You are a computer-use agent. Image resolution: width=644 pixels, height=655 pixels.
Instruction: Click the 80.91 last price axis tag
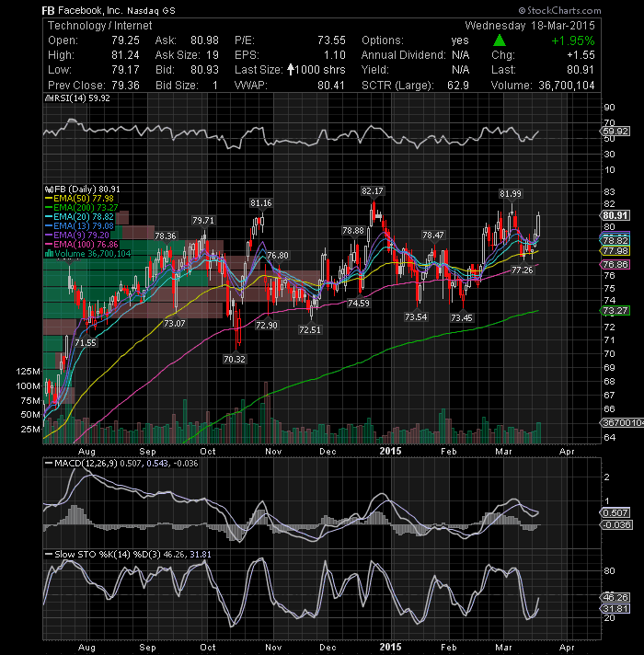pyautogui.click(x=615, y=215)
